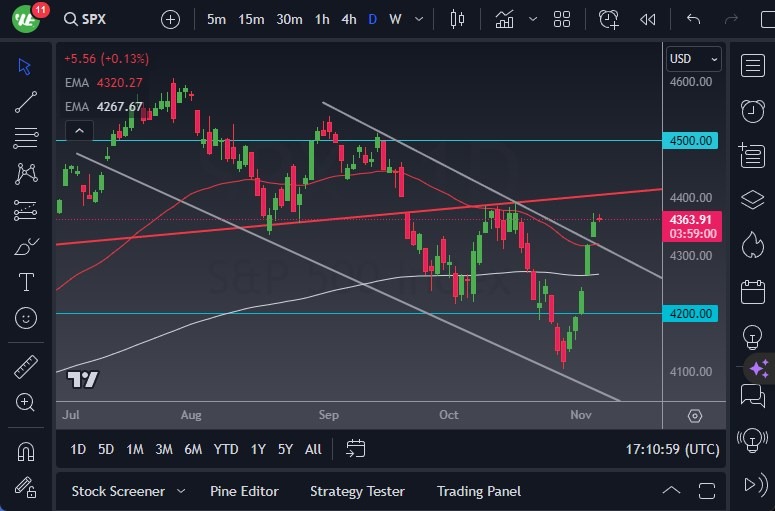Select the ruler measure tool
Screen dimensions: 775x511
26,367
